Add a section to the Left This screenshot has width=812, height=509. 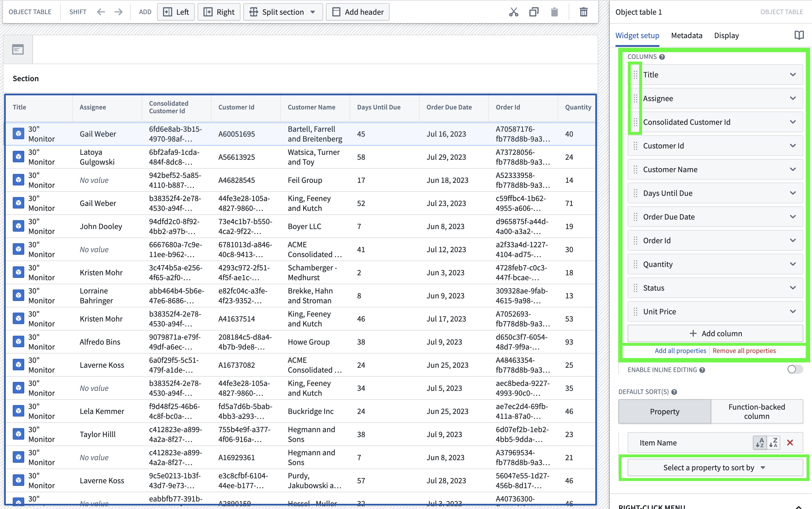(x=176, y=12)
